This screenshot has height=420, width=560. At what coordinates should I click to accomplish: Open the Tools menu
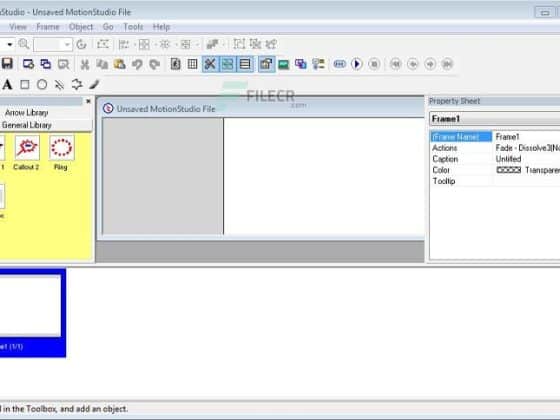tap(133, 27)
